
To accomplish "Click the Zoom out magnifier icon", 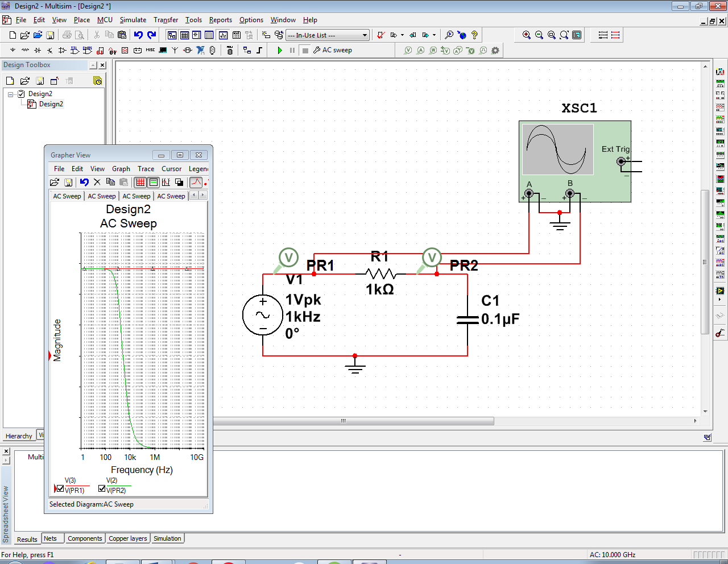I will pos(539,35).
